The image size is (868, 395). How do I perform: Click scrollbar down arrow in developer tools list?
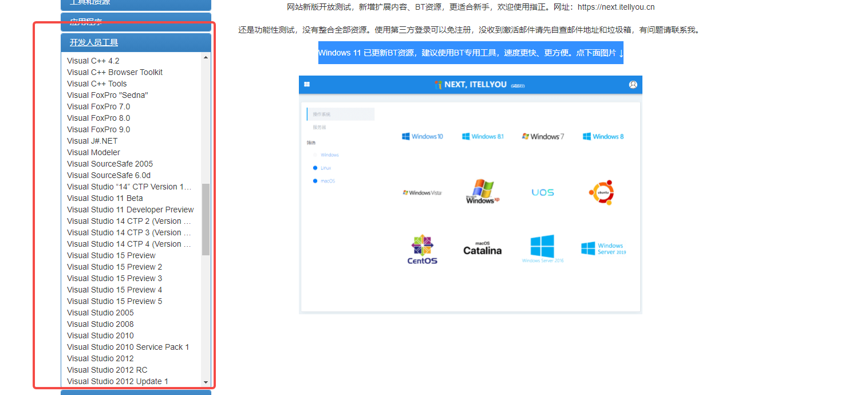pos(206,382)
